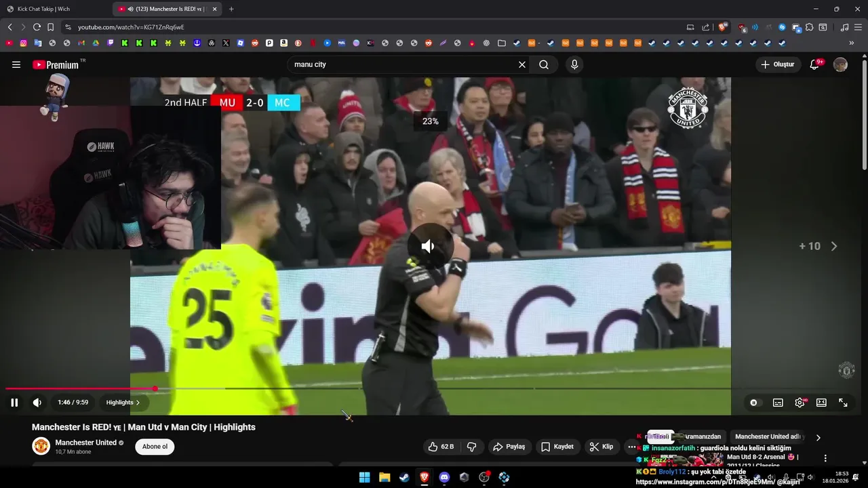Image resolution: width=868 pixels, height=488 pixels.
Task: Open the Gmail bookmark
Action: click(81, 43)
